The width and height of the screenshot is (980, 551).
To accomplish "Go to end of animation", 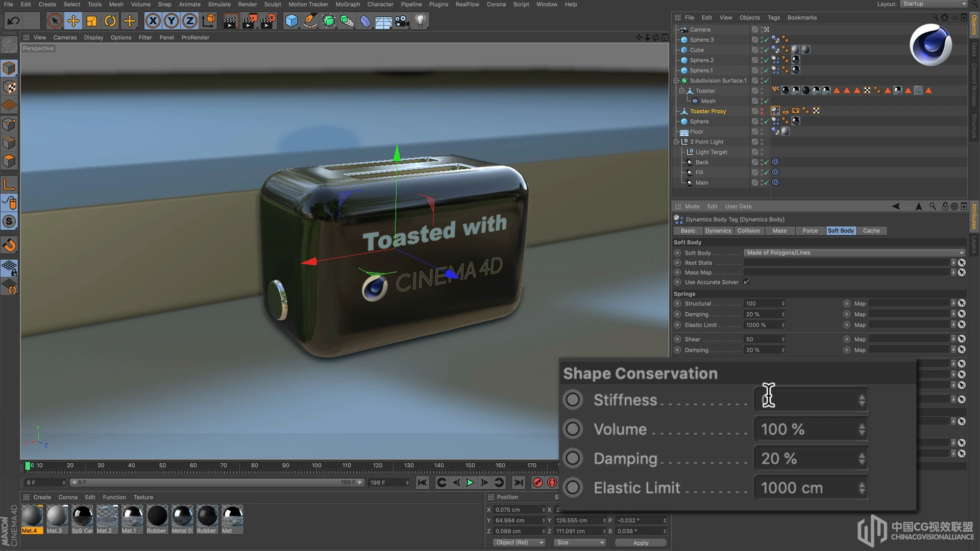I will [518, 483].
